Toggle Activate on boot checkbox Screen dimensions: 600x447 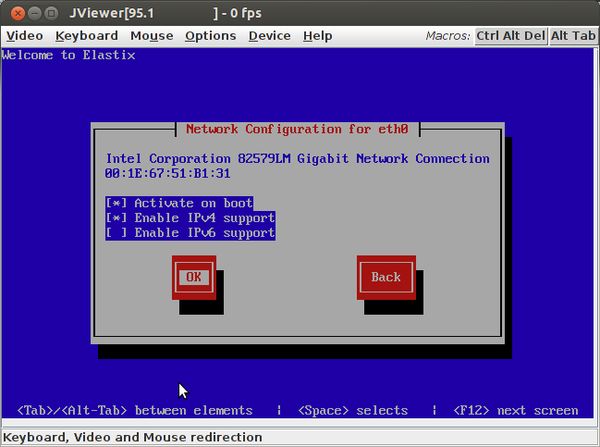coord(179,203)
